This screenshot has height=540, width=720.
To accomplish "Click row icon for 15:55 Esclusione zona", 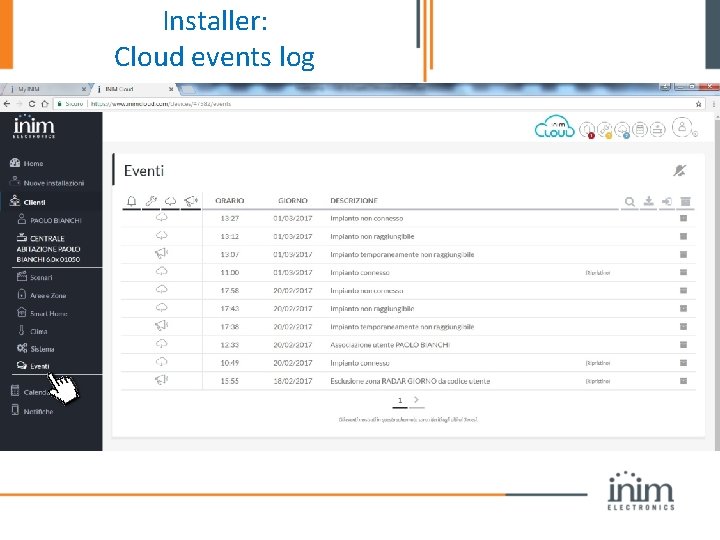I will point(683,381).
